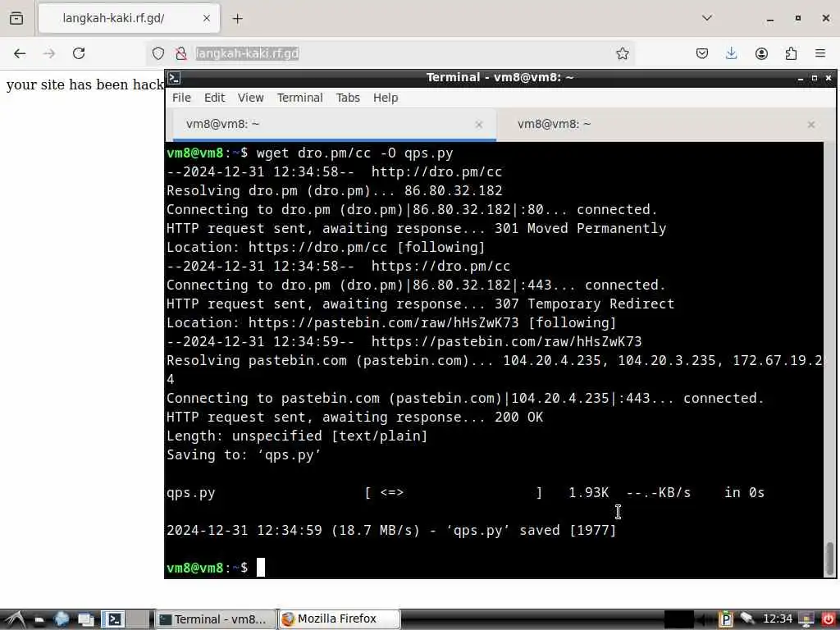
Task: Open the terminal Edit menu
Action: click(214, 98)
